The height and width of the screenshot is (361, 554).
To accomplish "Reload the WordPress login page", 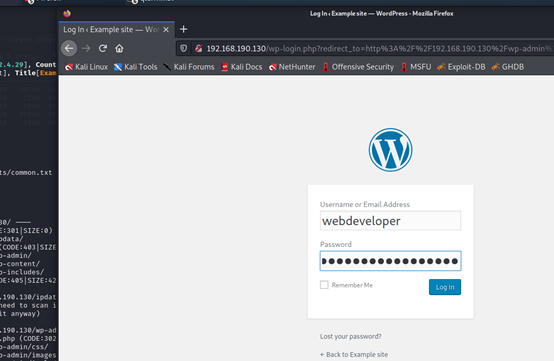I will point(103,48).
